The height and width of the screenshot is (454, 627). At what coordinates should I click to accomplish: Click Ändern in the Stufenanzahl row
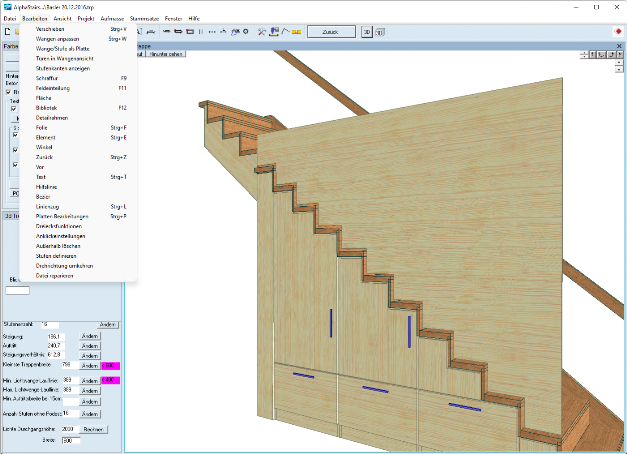[x=108, y=324]
